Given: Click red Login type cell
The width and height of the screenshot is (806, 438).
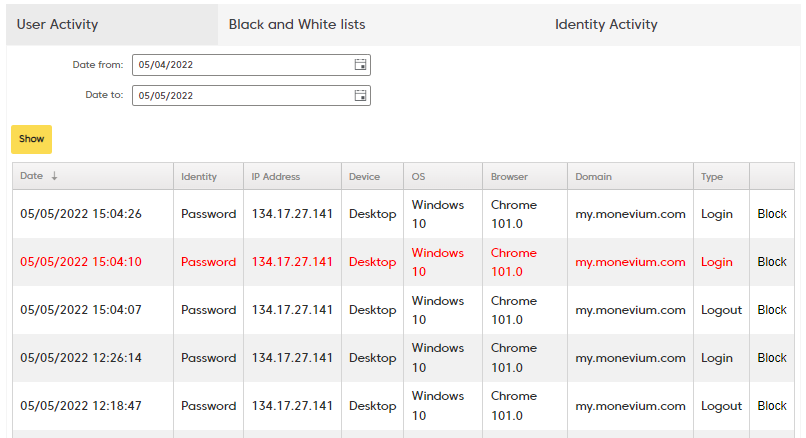Looking at the screenshot, I should tap(717, 262).
